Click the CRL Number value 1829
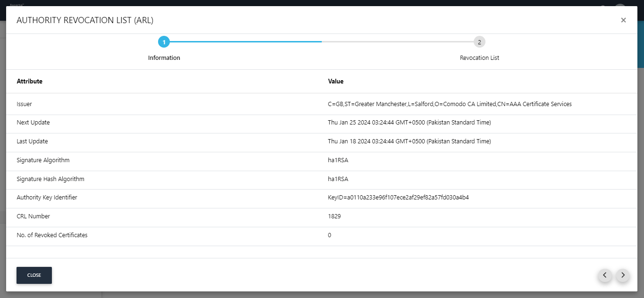Viewport: 644px width, 298px height. point(334,216)
